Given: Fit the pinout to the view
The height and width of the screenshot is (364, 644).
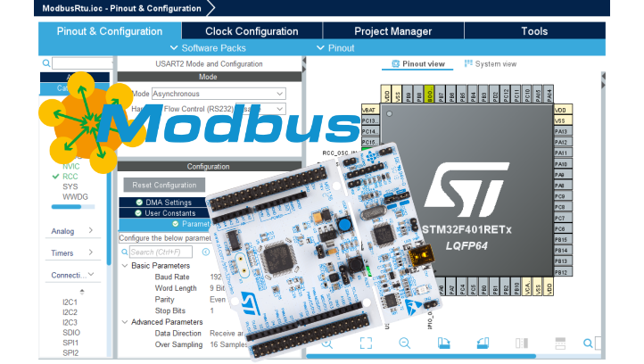Looking at the screenshot, I should 366,343.
